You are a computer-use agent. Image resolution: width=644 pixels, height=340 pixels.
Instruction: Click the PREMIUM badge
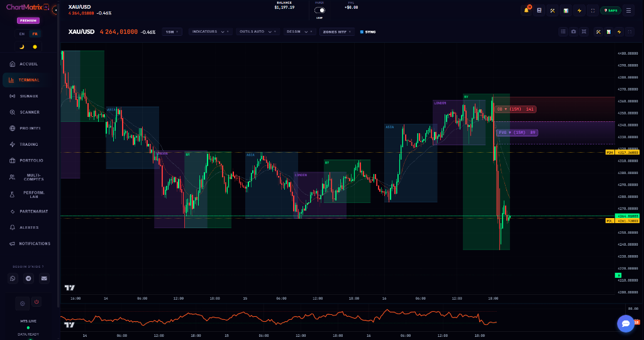click(x=28, y=21)
